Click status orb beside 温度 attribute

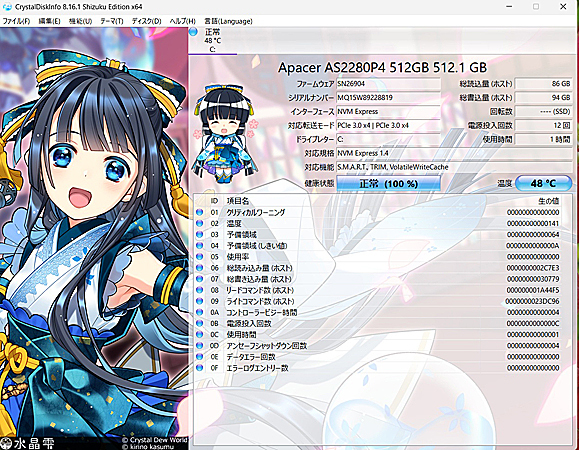pos(199,223)
